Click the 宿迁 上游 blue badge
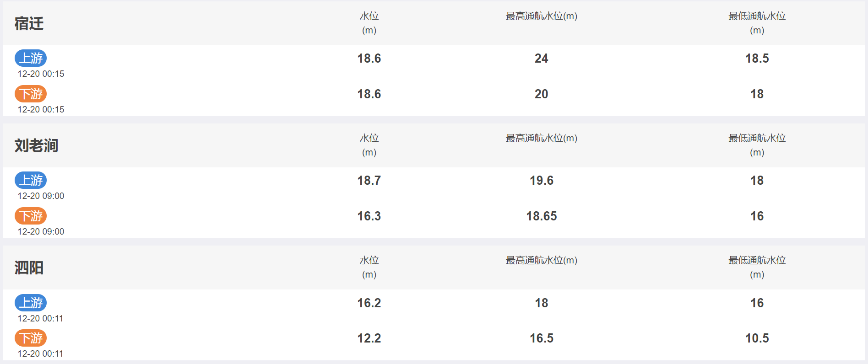Screen dimensions: 868x364 [31, 58]
